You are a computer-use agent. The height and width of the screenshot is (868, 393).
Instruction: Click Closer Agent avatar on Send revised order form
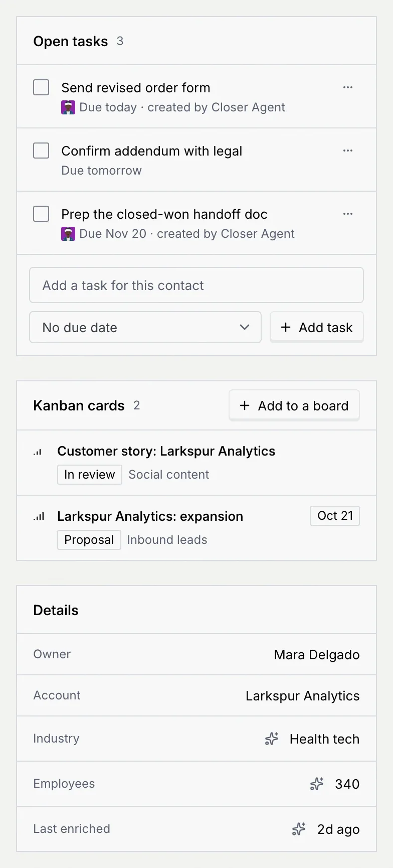pyautogui.click(x=68, y=107)
